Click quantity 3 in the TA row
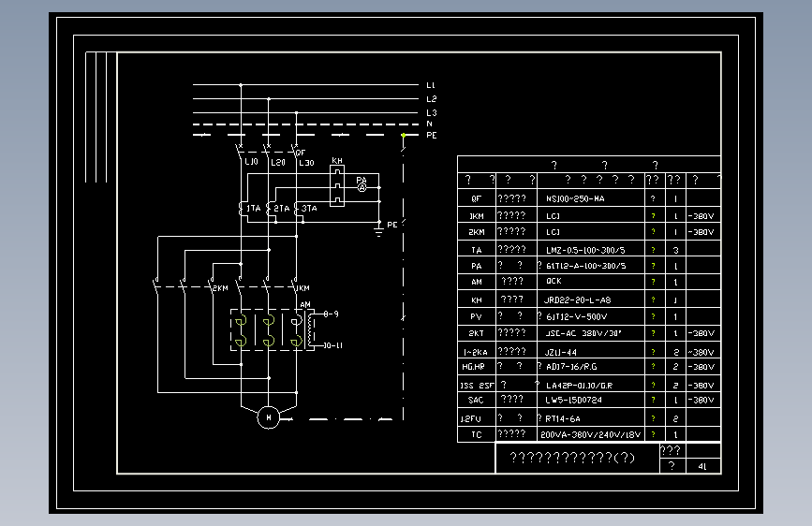Viewport: 812px width, 526px height. [675, 250]
